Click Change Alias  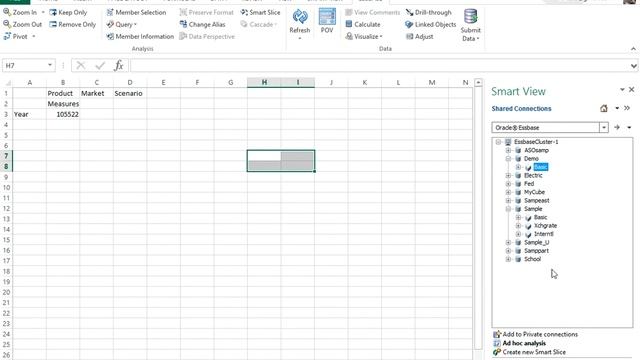tap(202, 24)
